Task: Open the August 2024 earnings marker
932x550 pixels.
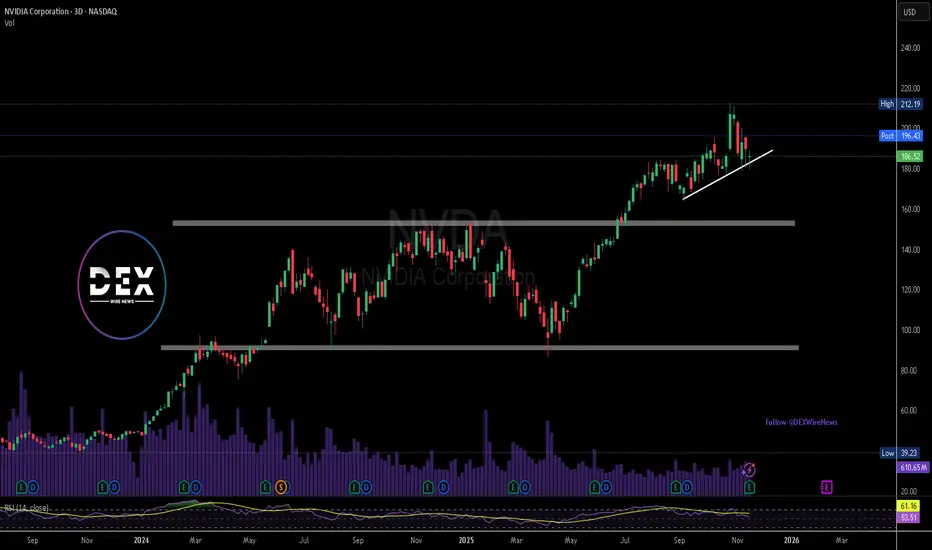Action: point(354,488)
